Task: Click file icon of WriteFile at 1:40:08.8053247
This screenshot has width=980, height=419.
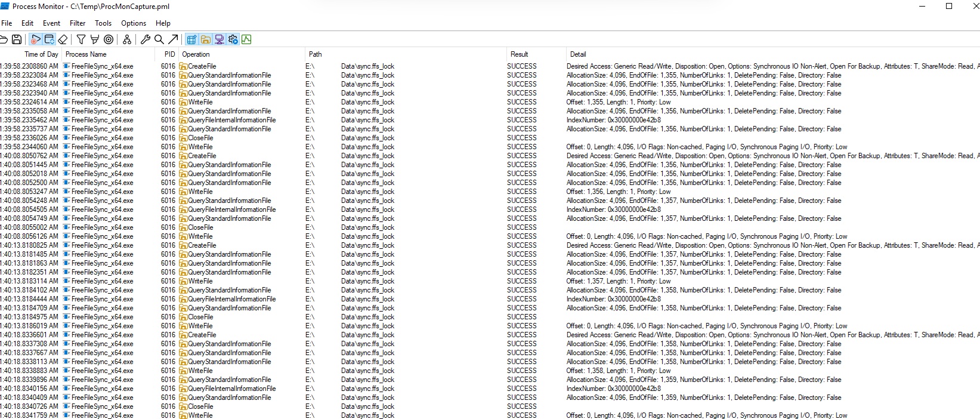Action: [x=183, y=192]
